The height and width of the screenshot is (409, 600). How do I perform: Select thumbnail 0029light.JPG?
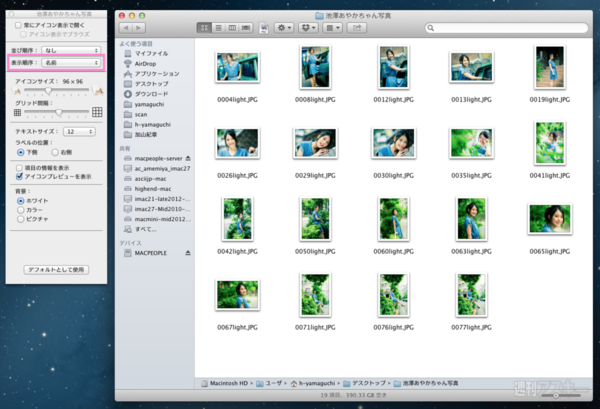(x=315, y=143)
